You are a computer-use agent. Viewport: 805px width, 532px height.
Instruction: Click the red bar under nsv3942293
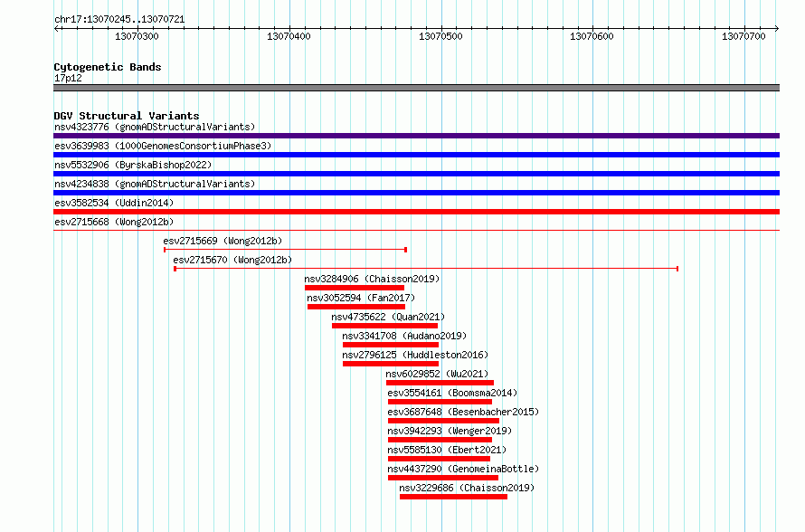[x=440, y=440]
